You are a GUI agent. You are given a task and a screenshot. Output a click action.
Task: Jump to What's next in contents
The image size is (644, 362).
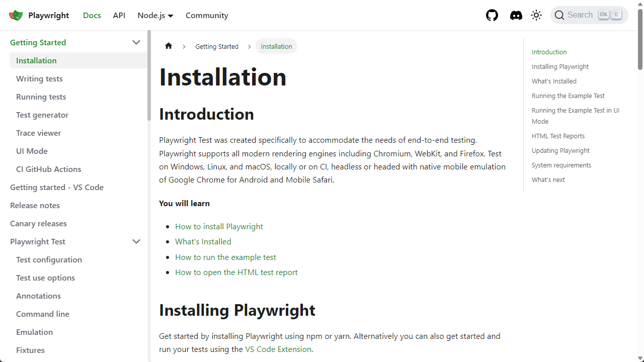point(548,179)
